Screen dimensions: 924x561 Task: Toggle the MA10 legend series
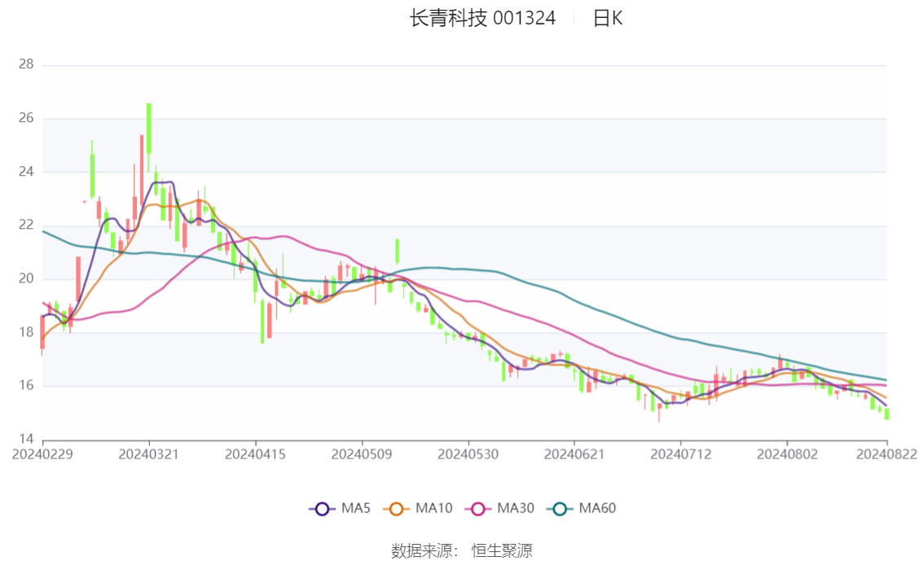click(x=418, y=509)
